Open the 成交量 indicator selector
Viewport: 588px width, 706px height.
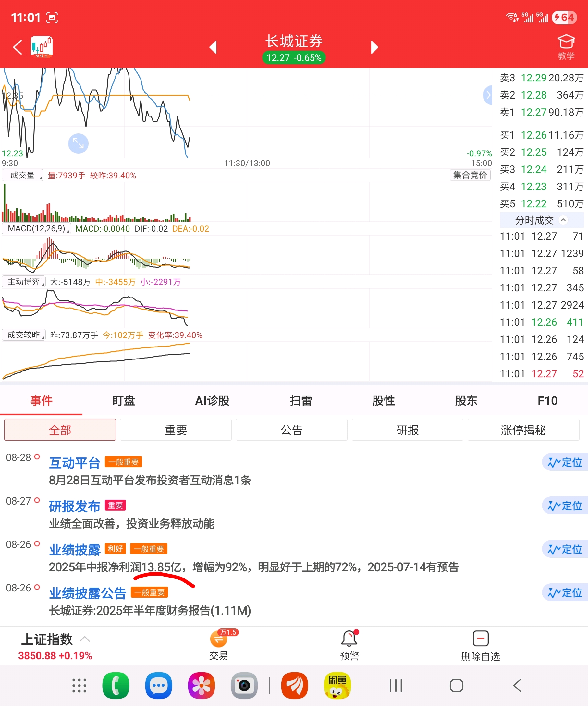(22, 175)
